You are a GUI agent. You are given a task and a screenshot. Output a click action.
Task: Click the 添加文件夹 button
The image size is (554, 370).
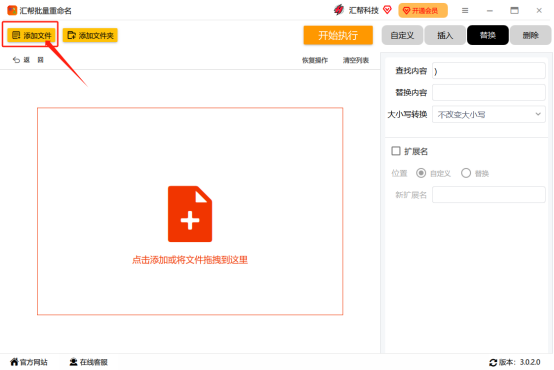tap(90, 35)
